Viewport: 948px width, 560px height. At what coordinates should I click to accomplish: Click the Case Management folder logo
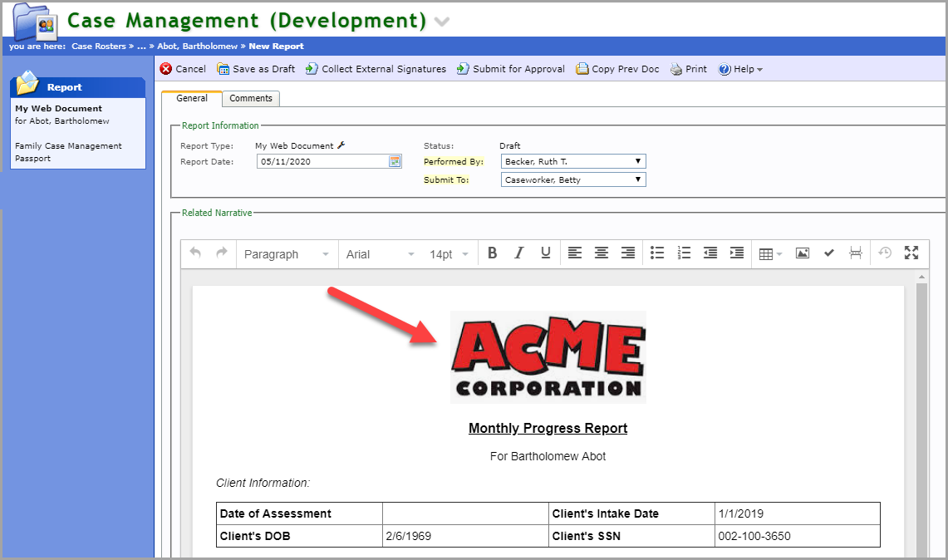point(35,22)
